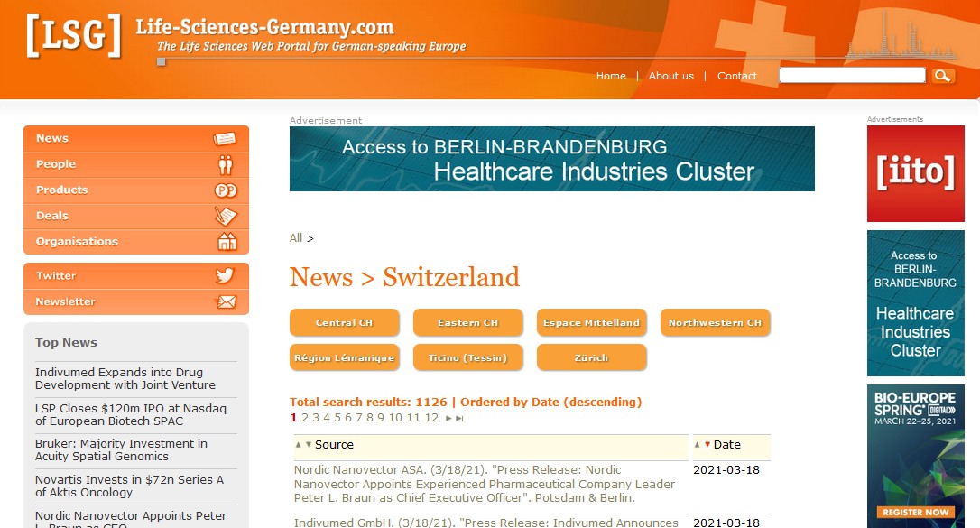The image size is (980, 528).
Task: Filter by Ticino (Tessin) region
Action: pyautogui.click(x=468, y=357)
